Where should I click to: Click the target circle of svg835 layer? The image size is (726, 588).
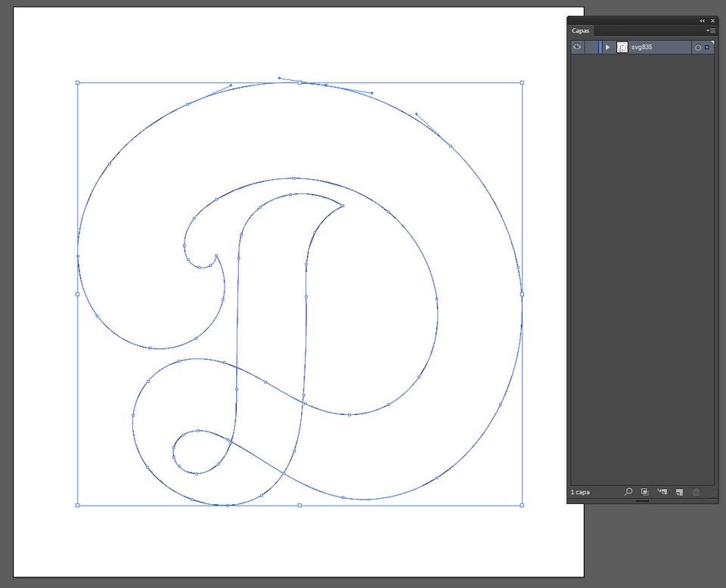698,47
